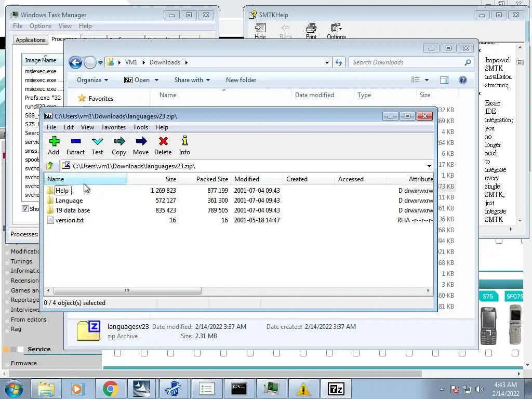Click the clock in the system tray
This screenshot has height=399, width=532.
[506, 389]
